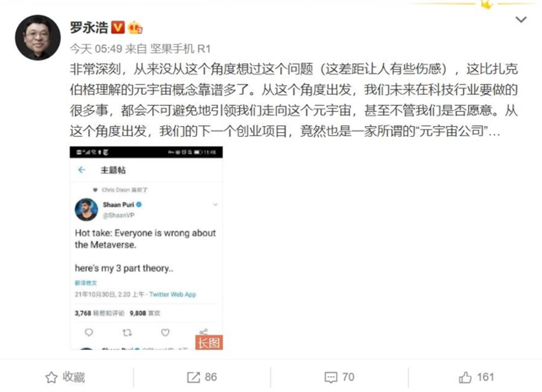This screenshot has height=392, width=542.
Task: Click the tweet retweet icon
Action: coord(127,332)
